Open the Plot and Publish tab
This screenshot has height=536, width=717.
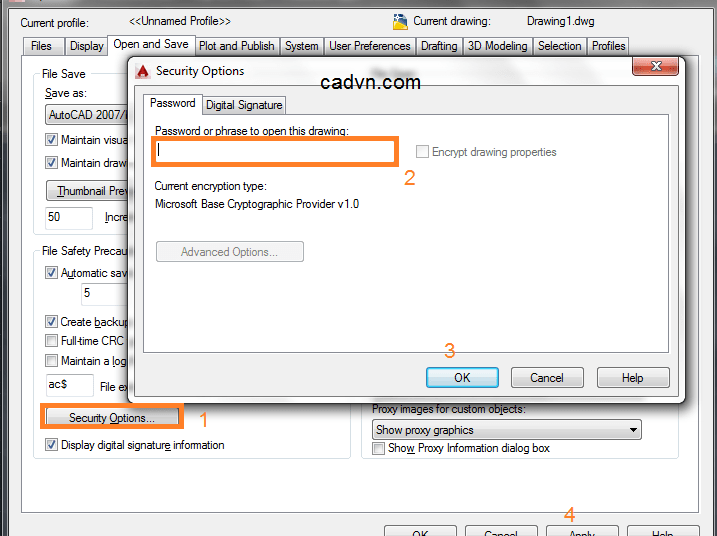click(237, 46)
